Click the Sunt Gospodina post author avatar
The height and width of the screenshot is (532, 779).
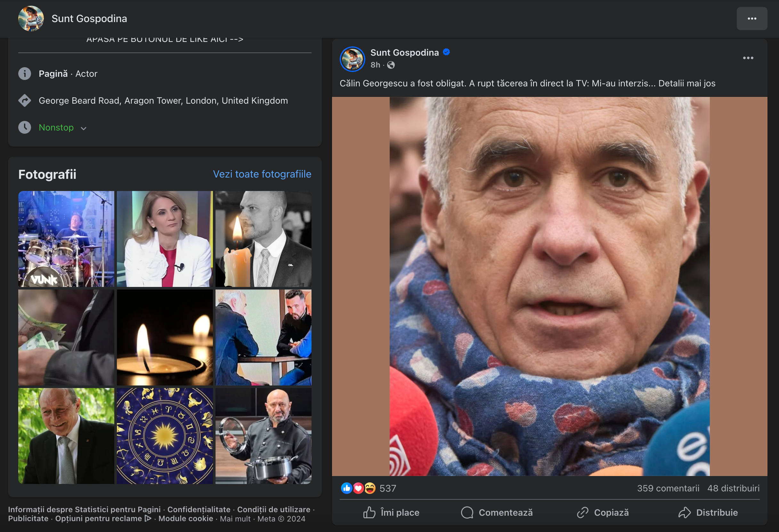[x=352, y=59]
